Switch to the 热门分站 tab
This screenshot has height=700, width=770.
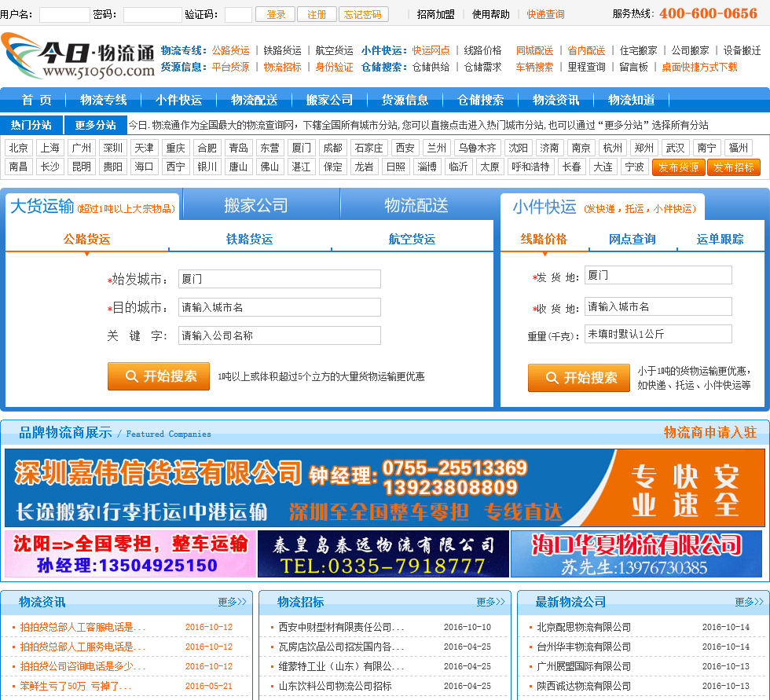[x=31, y=125]
